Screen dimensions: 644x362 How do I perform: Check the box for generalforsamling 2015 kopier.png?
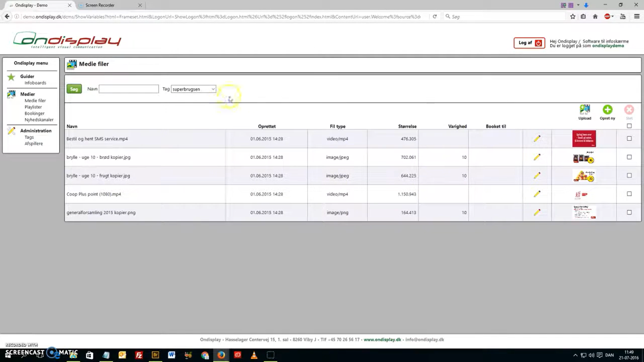point(629,212)
